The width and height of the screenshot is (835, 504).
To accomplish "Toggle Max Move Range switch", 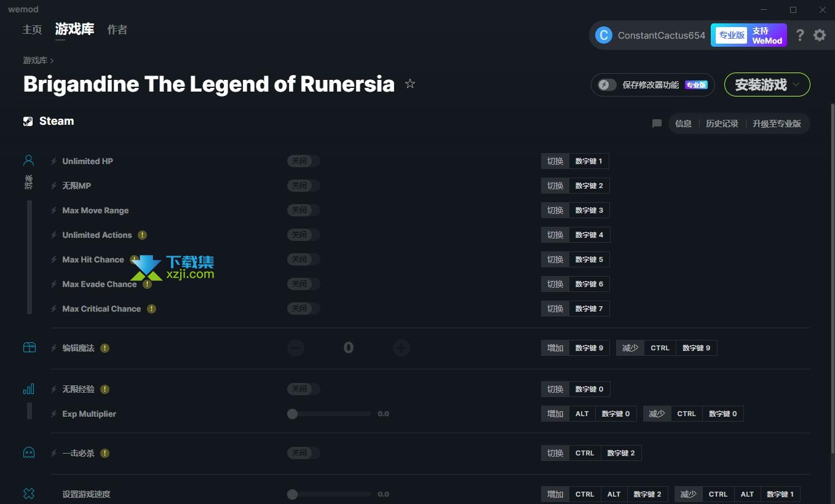I will (304, 210).
